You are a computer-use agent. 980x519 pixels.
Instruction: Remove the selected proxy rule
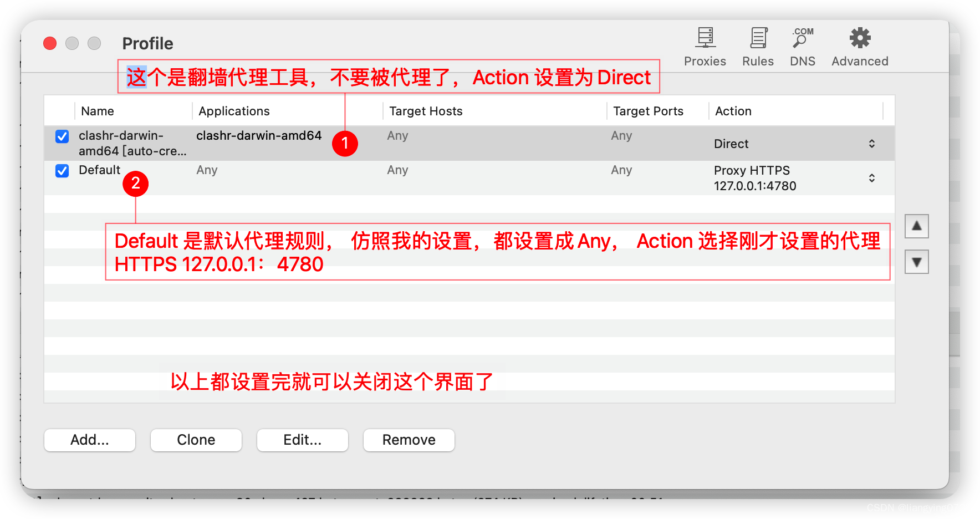[409, 440]
